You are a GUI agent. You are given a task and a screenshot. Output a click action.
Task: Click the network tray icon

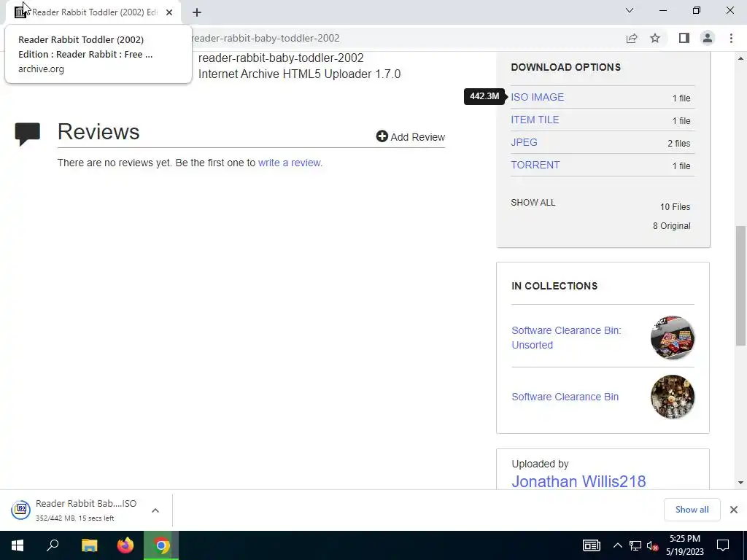click(x=635, y=545)
